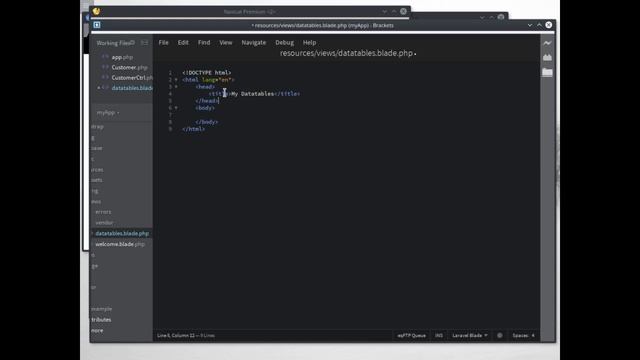This screenshot has width=640, height=360.
Task: Open welcome.blade.php in project tree
Action: [120, 244]
